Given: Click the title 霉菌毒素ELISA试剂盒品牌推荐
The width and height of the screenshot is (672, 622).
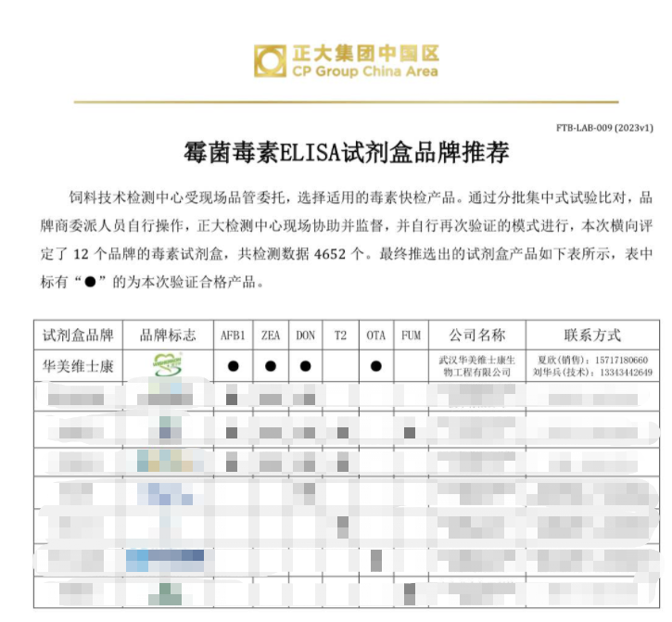Looking at the screenshot, I should click(347, 152).
